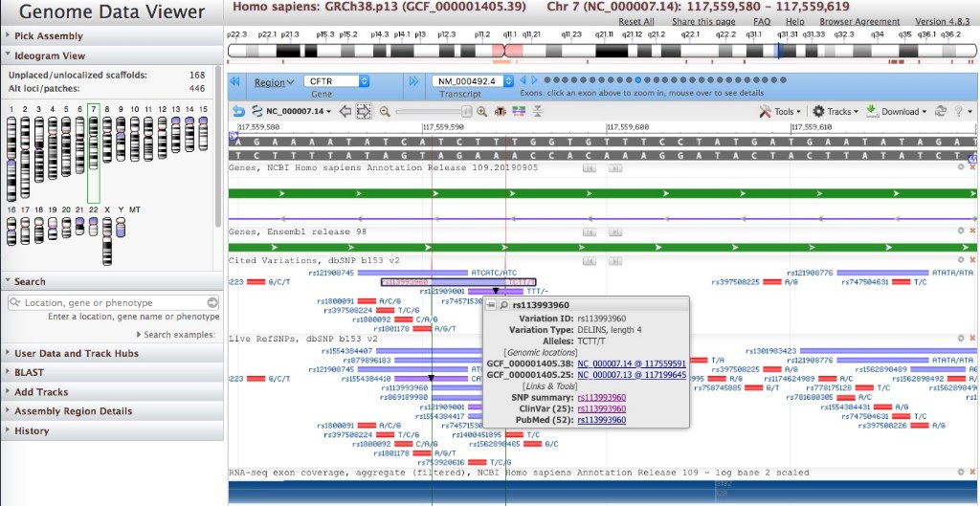Pan the sequence view left with arrow
This screenshot has width=980, height=506.
click(345, 111)
